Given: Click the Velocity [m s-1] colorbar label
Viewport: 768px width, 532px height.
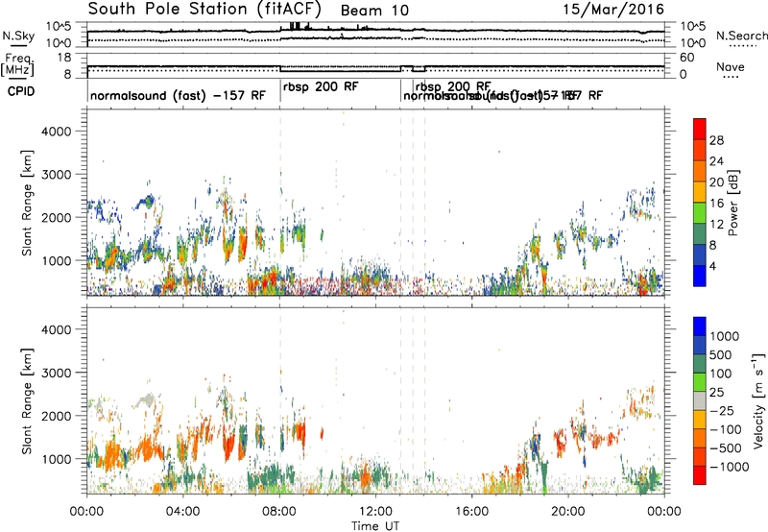Looking at the screenshot, I should 758,400.
